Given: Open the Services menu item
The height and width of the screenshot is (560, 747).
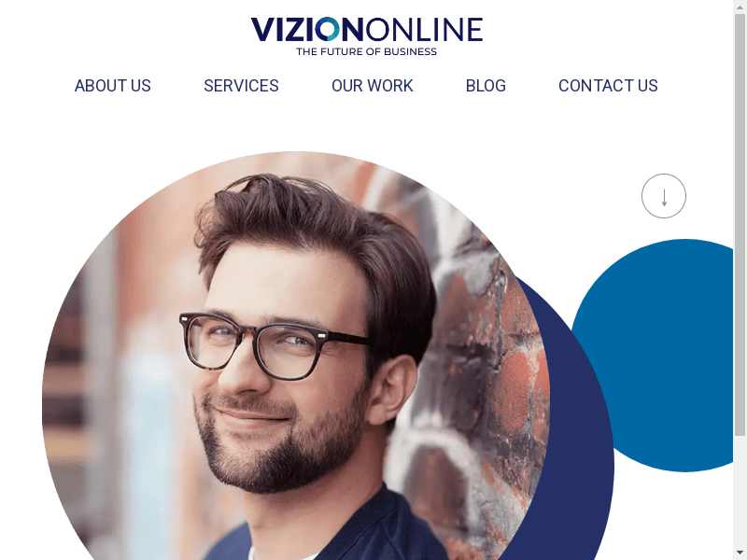Looking at the screenshot, I should (x=241, y=86).
